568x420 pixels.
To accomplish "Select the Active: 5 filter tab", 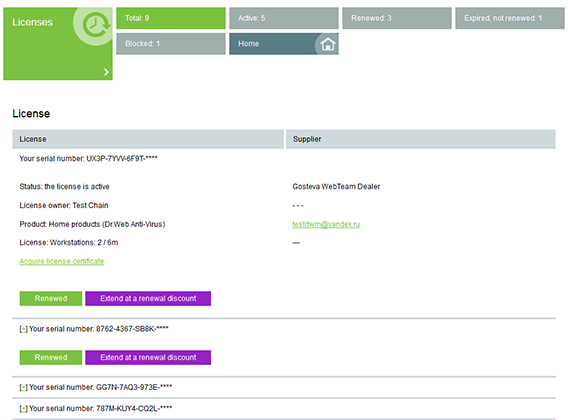I will (x=284, y=18).
